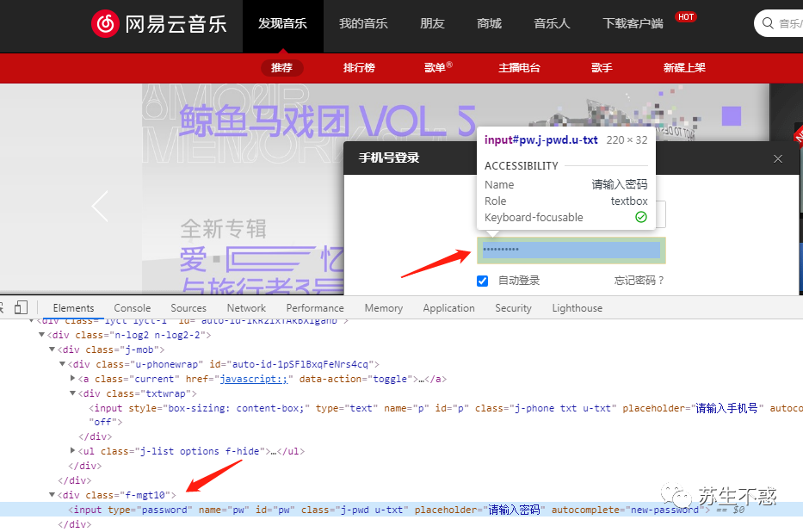Switch to the Console tab
The image size is (803, 532).
[x=133, y=307]
